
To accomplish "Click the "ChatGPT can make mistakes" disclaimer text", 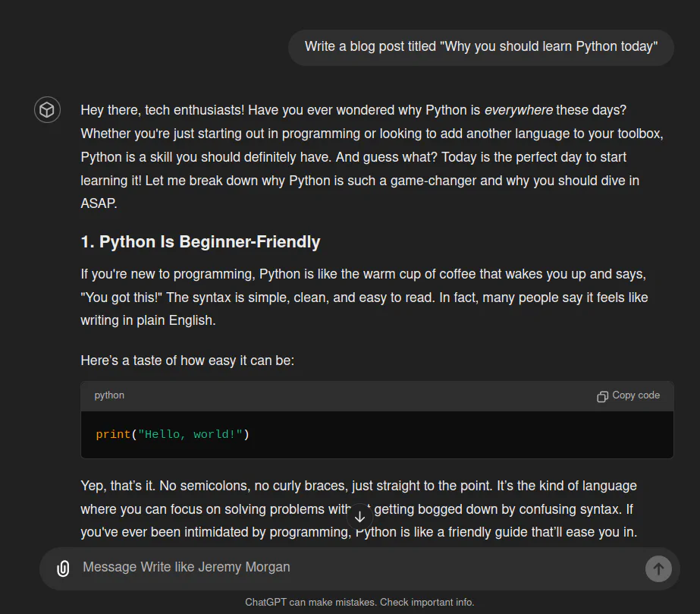I will point(359,603).
